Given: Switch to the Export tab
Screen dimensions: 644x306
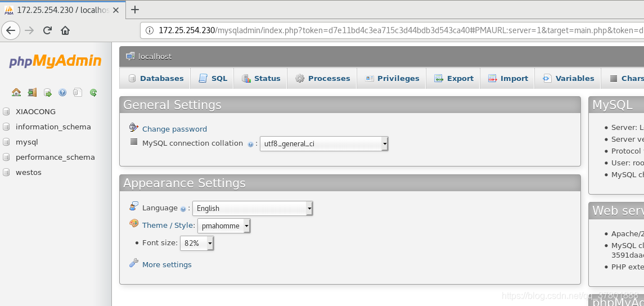Looking at the screenshot, I should [453, 78].
